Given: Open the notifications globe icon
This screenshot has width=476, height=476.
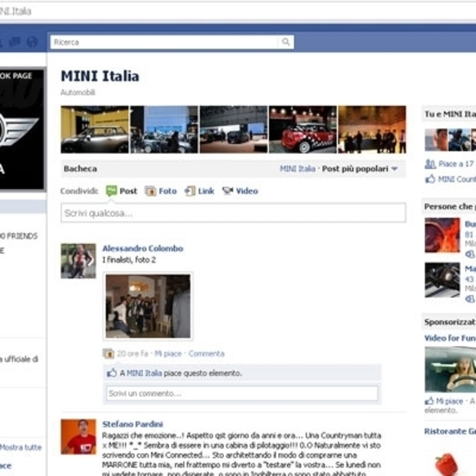Looking at the screenshot, I should (32, 42).
